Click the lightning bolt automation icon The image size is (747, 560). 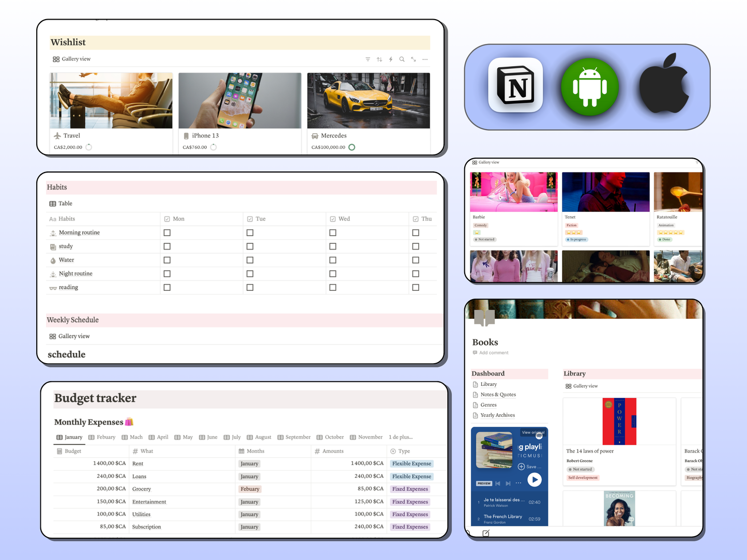391,59
